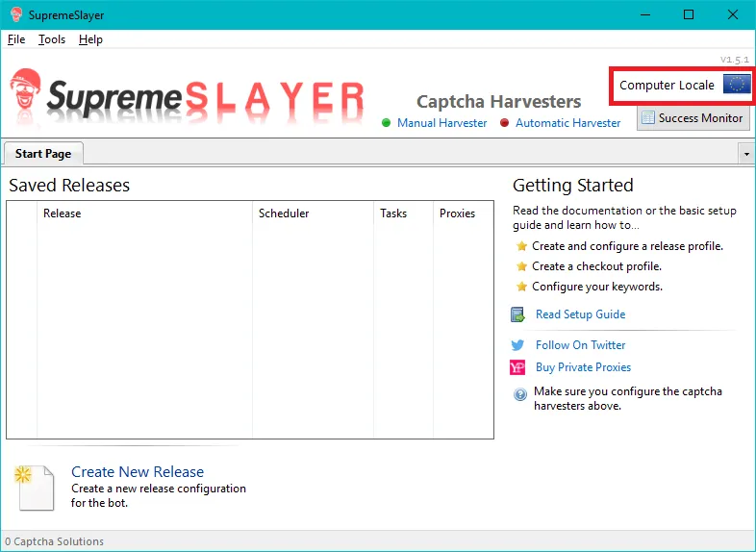Screen dimensions: 756x552
Task: Click the v1.5.1 version label
Action: tap(735, 60)
